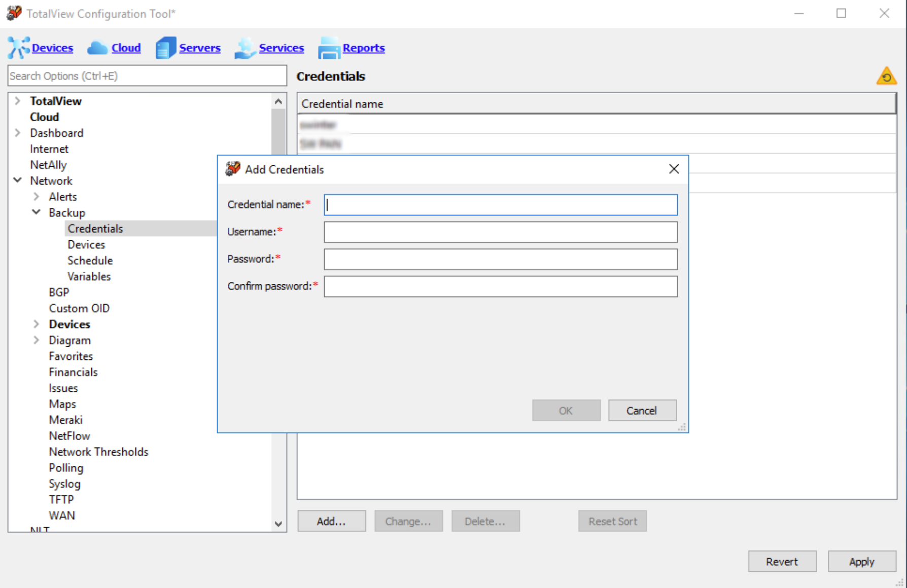Select BGP in the tree
This screenshot has width=907, height=588.
coord(59,292)
